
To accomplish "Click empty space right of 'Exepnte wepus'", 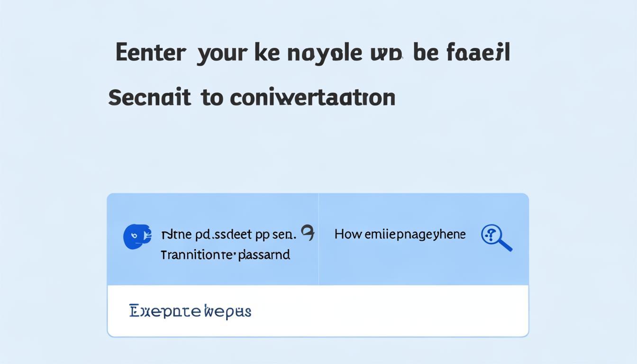I will (389, 311).
